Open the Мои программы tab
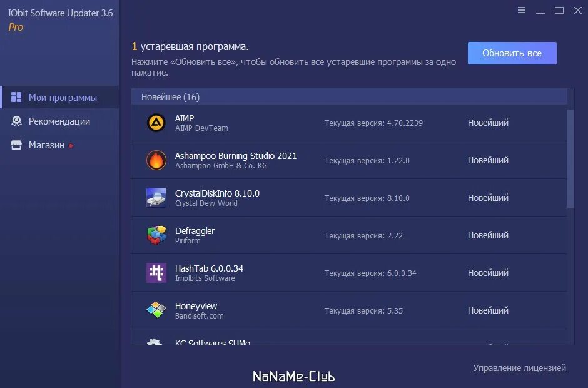The width and height of the screenshot is (588, 388). pyautogui.click(x=60, y=97)
